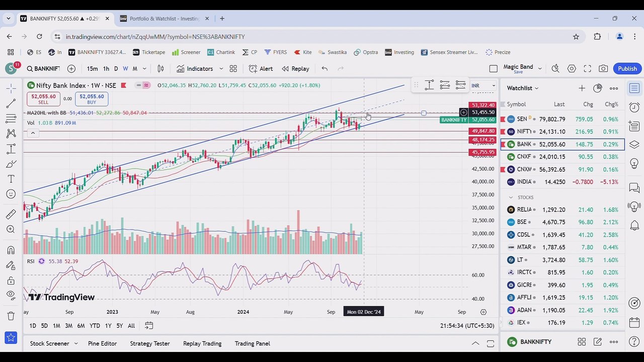The height and width of the screenshot is (362, 644).
Task: Open the patterns drawing tools
Action: [11, 134]
